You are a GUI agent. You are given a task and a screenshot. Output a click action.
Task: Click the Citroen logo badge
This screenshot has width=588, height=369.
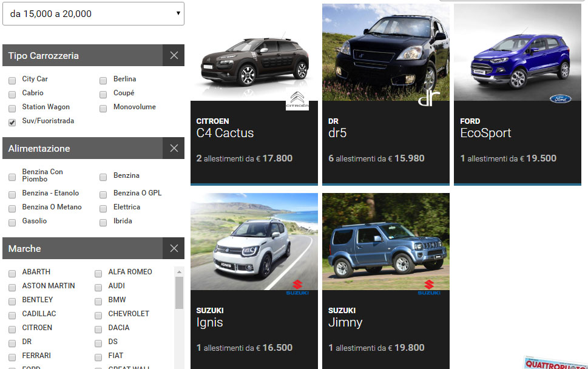click(297, 100)
